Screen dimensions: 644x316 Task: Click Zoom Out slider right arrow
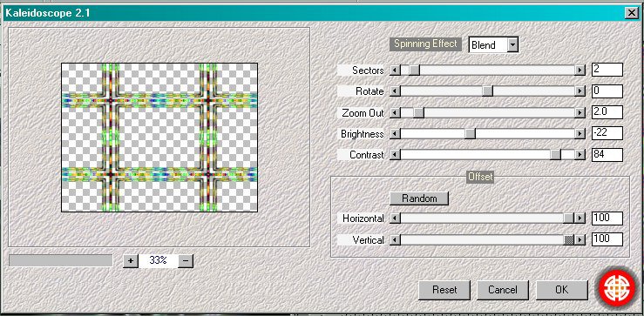pos(580,112)
